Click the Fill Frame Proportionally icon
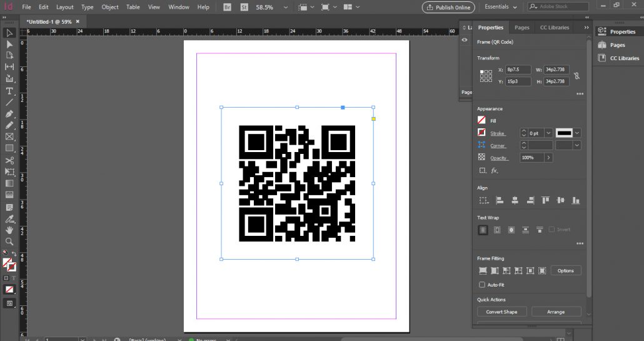 483,271
